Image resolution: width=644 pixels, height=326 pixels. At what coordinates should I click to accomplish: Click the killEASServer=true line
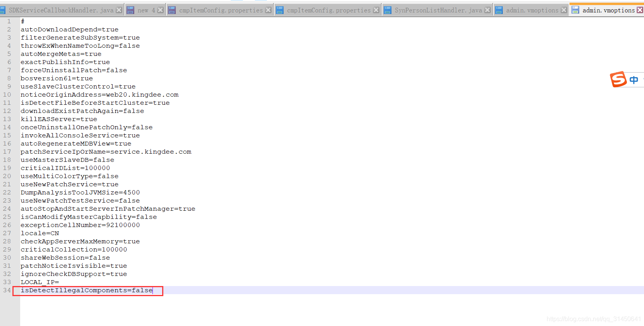point(59,119)
